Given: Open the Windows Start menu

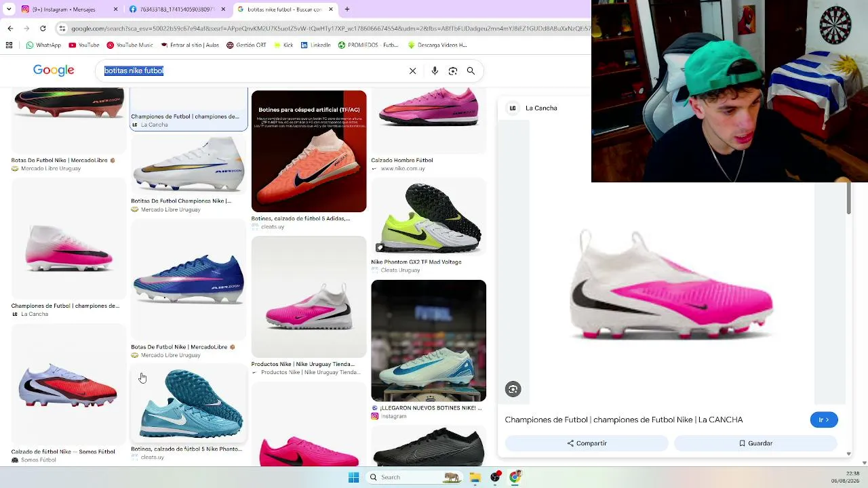Looking at the screenshot, I should (x=353, y=477).
